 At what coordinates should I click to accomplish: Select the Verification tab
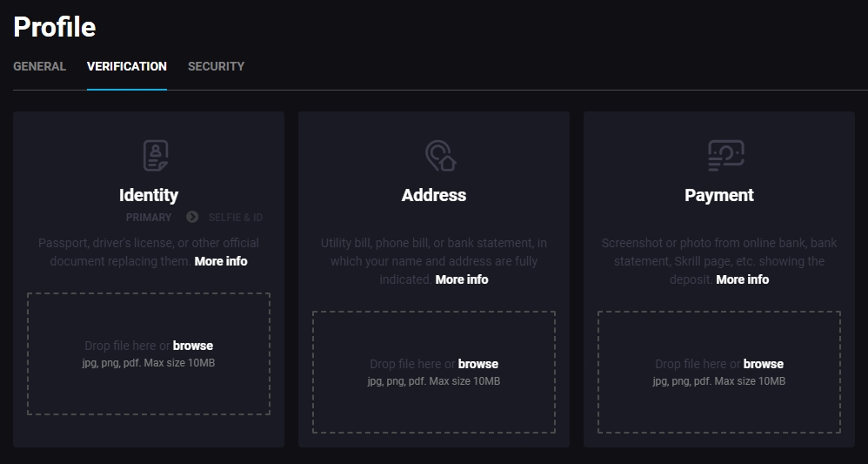127,66
